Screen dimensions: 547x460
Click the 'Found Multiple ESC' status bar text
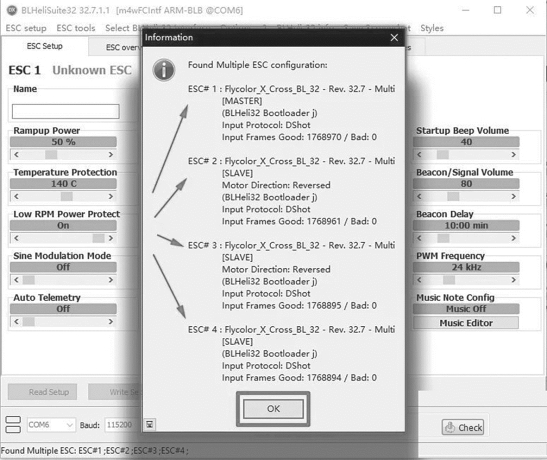click(x=95, y=451)
